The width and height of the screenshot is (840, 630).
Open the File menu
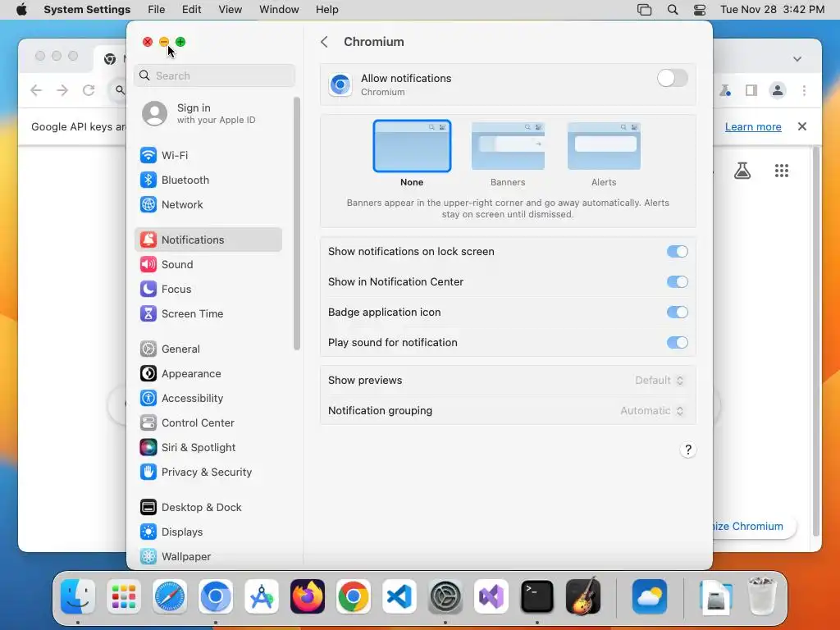tap(157, 10)
